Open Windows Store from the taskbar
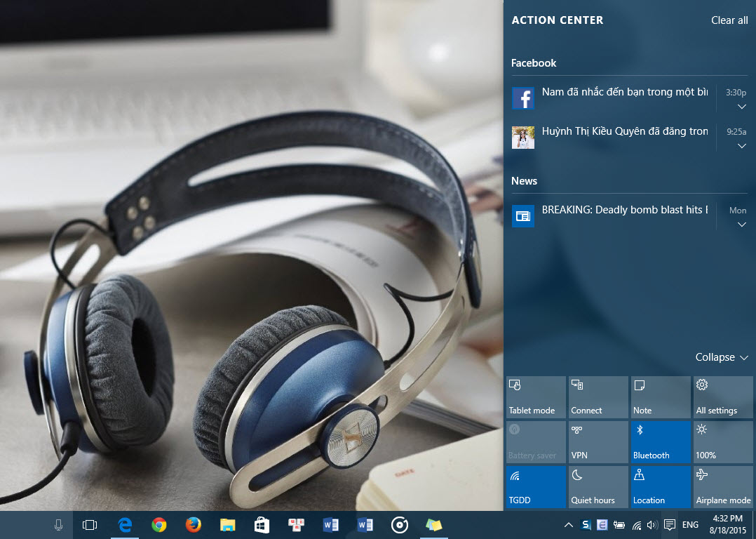The width and height of the screenshot is (756, 539). click(x=262, y=525)
